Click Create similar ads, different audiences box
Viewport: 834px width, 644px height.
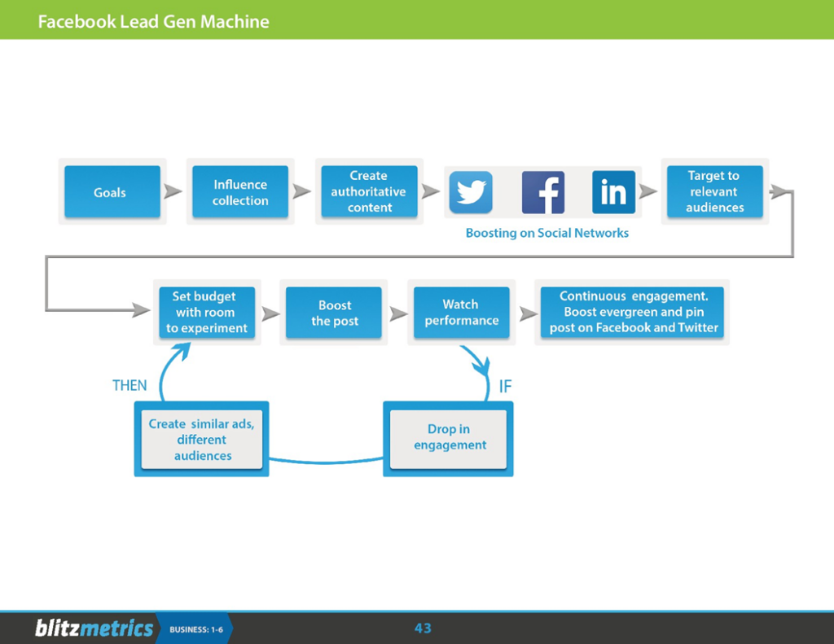coord(202,440)
